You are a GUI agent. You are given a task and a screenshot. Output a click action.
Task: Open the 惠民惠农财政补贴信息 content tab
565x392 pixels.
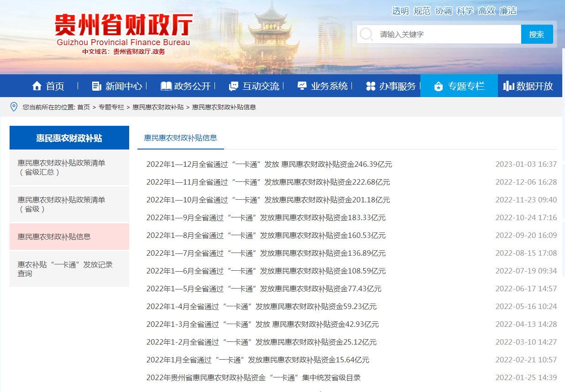(181, 138)
